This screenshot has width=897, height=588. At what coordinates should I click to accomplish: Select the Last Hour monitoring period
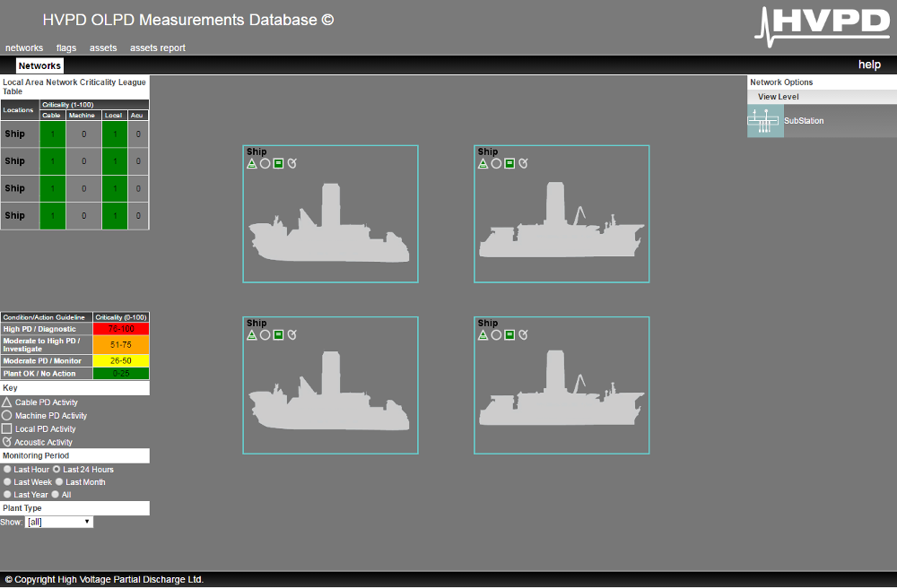click(x=7, y=469)
